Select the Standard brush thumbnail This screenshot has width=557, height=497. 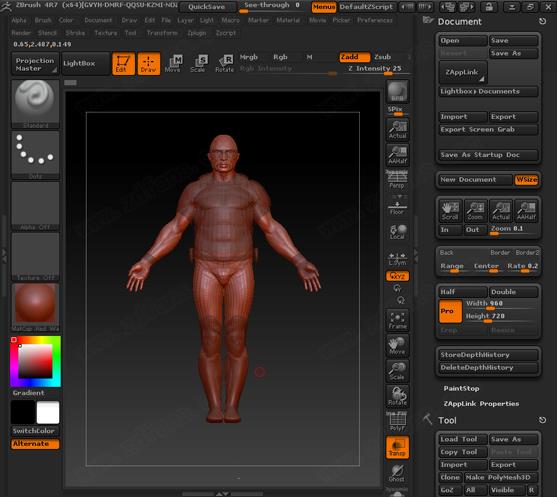pos(35,103)
